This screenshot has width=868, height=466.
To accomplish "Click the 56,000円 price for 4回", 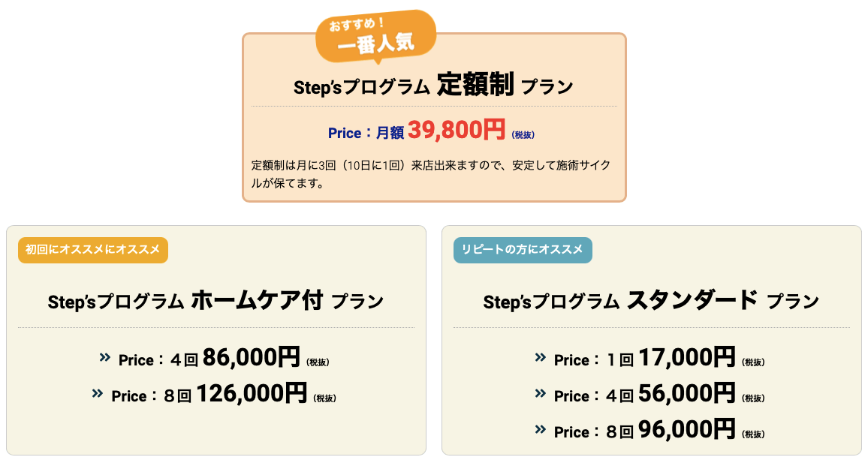I will pos(686,394).
